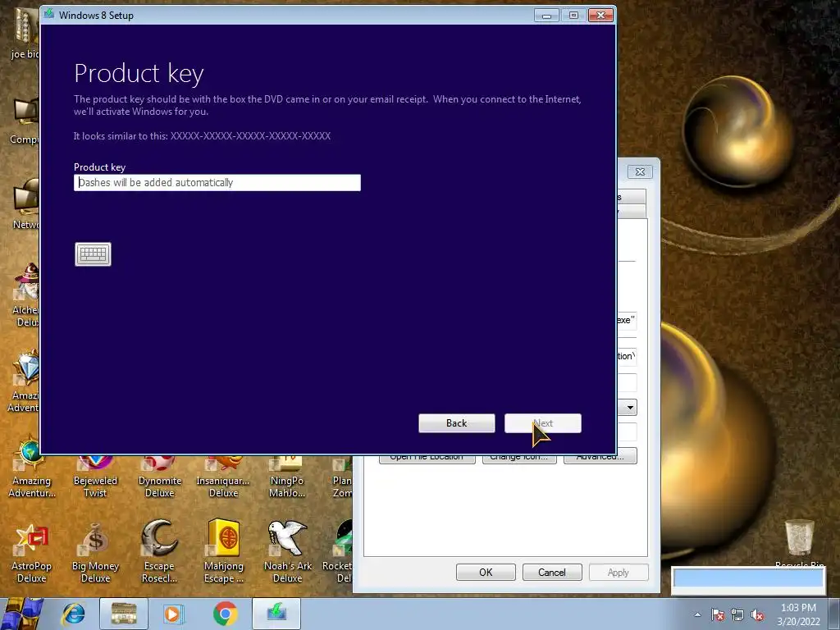This screenshot has width=840, height=630.
Task: Launch Google Chrome from the taskbar
Action: 225,614
